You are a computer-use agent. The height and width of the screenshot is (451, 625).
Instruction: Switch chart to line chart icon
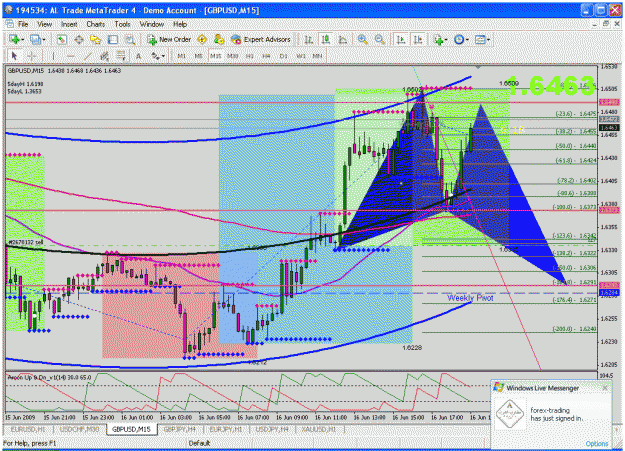[342, 39]
